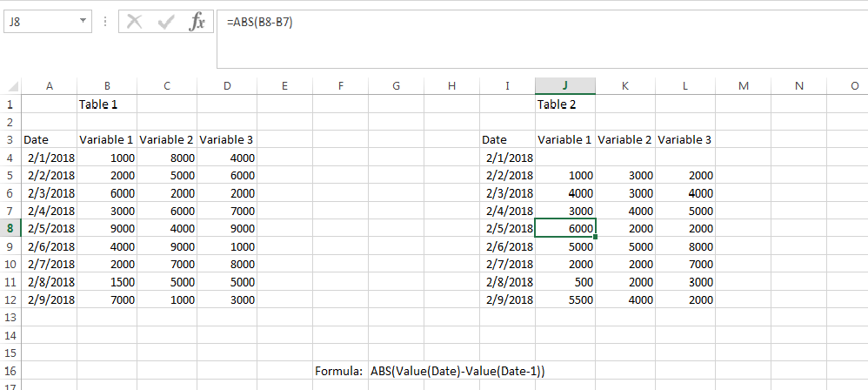Click the 'Variable 2' header in column K
The width and height of the screenshot is (868, 390).
pyautogui.click(x=625, y=139)
